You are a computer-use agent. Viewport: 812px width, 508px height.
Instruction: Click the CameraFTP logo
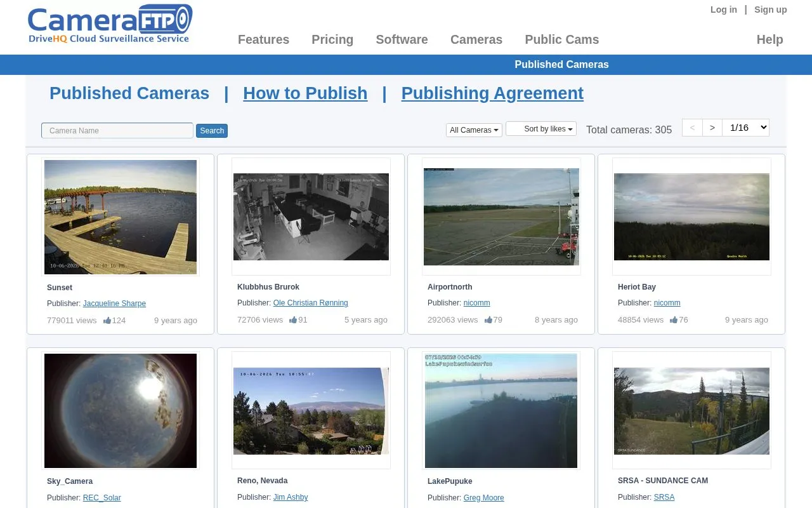pos(110,24)
